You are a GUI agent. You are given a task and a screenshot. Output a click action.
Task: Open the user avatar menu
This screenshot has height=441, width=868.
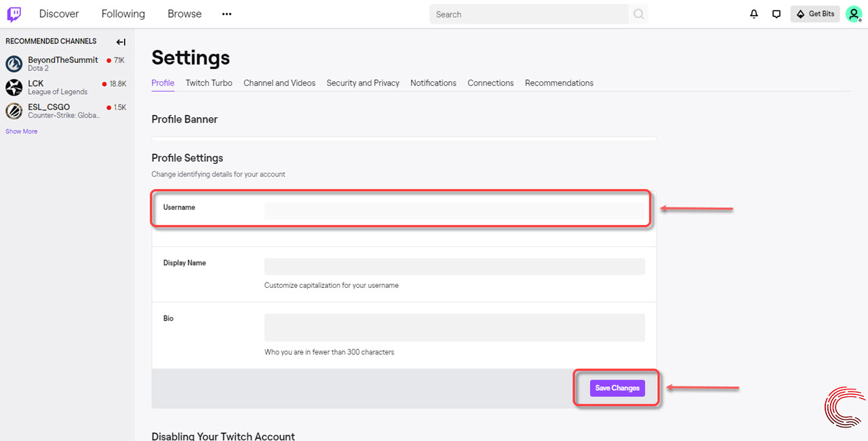(x=853, y=14)
